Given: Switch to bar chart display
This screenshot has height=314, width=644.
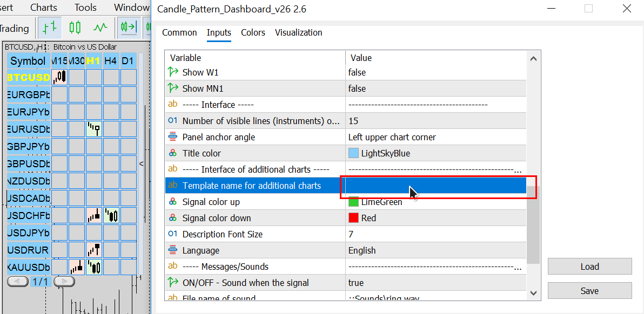Looking at the screenshot, I should [50, 28].
